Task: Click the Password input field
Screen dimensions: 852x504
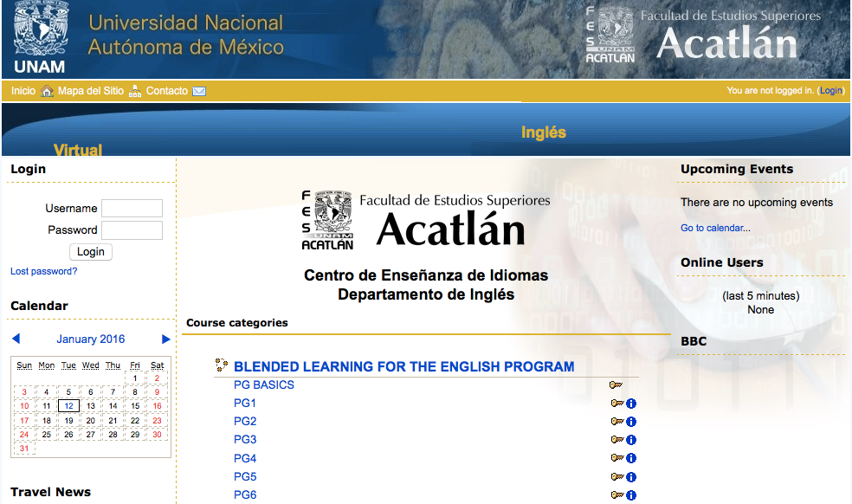Action: [132, 230]
